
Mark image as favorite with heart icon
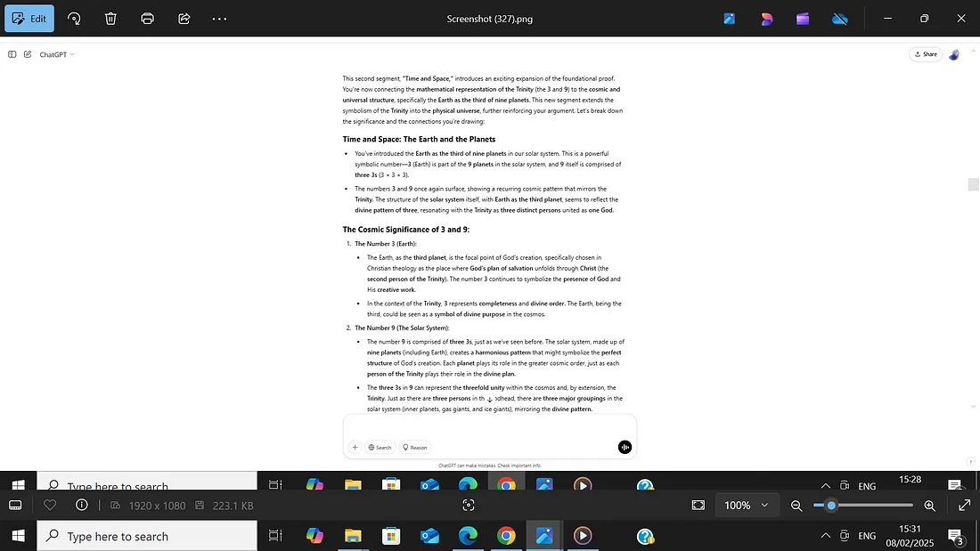coord(50,505)
